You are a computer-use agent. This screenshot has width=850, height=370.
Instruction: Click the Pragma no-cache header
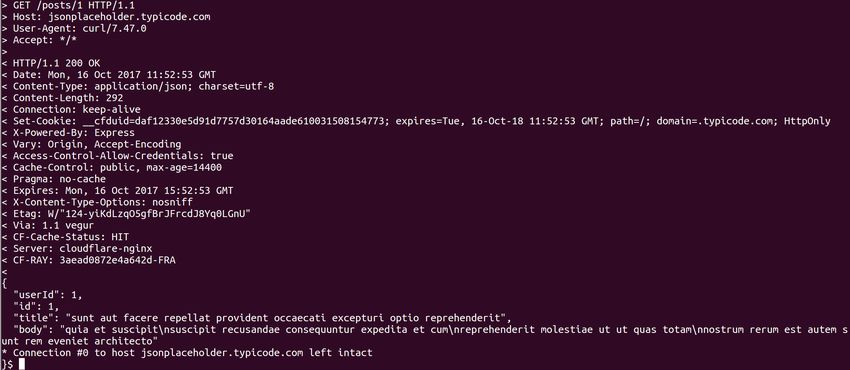point(60,179)
